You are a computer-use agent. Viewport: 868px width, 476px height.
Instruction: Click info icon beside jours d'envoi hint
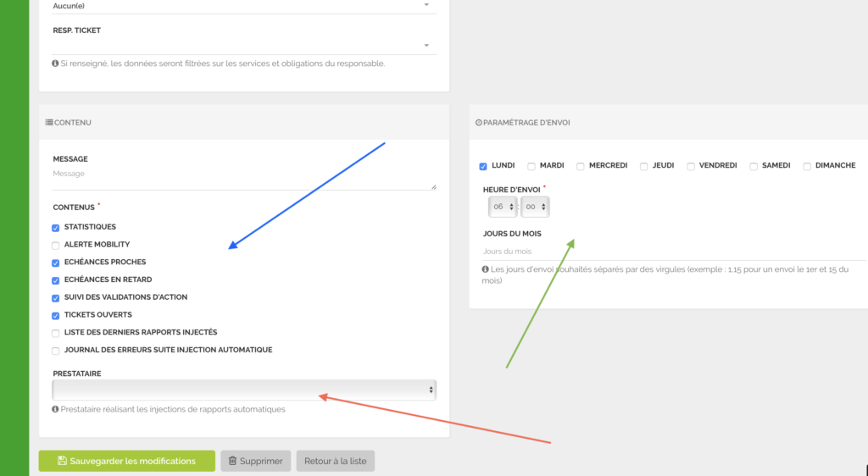pyautogui.click(x=485, y=270)
